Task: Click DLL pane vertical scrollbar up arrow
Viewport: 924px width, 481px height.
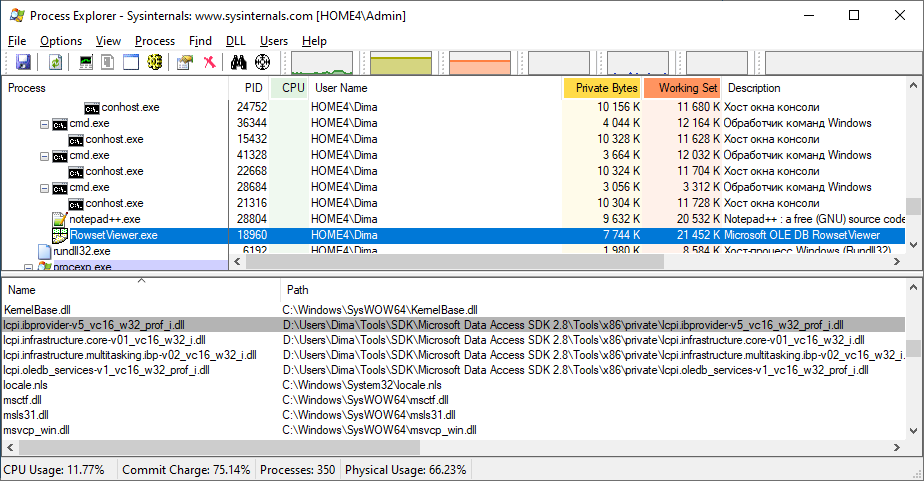Action: [913, 288]
